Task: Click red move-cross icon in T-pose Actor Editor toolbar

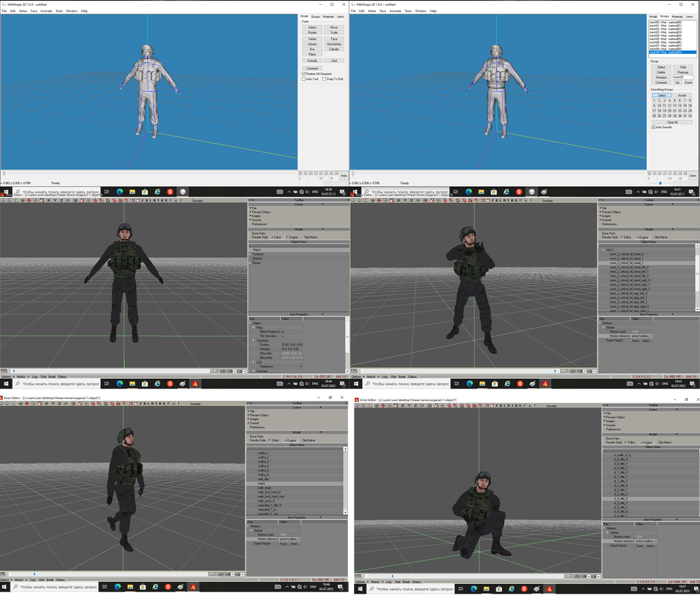Action: coord(29,200)
